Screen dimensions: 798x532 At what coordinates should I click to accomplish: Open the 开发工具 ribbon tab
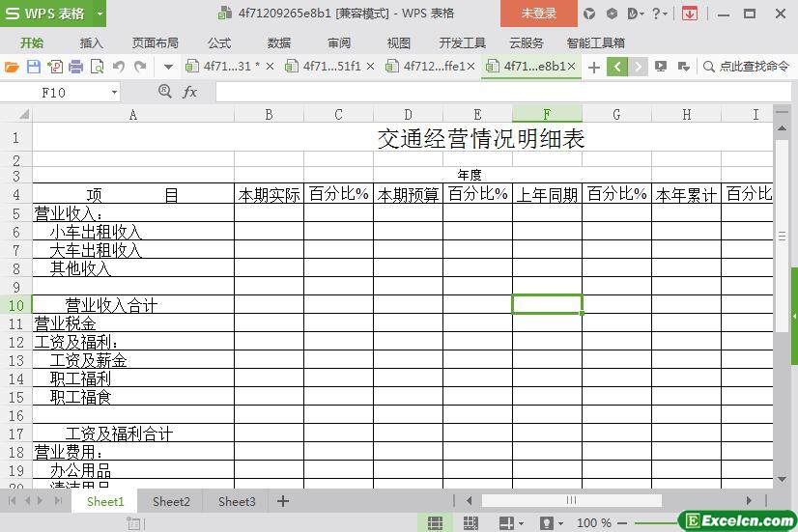(x=463, y=43)
